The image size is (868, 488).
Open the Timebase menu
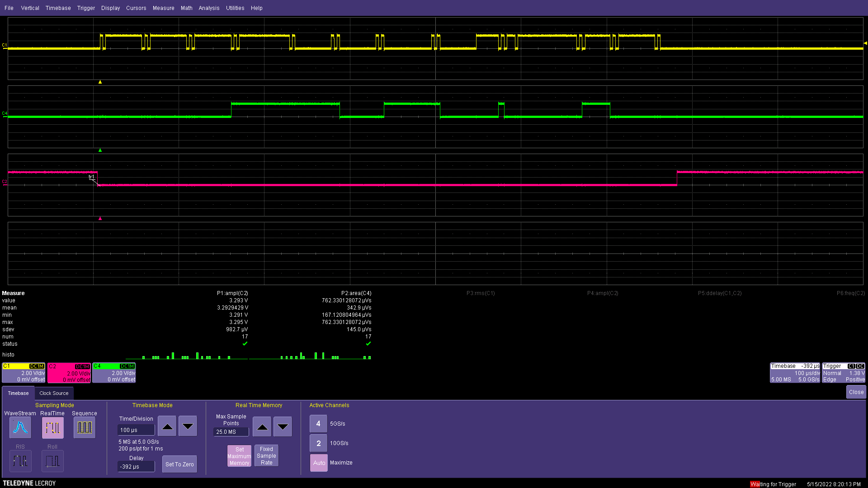(x=58, y=8)
